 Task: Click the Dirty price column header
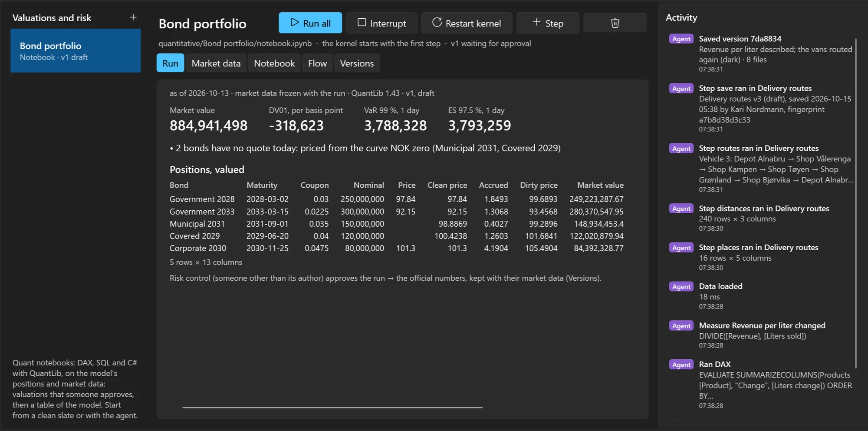click(x=539, y=185)
